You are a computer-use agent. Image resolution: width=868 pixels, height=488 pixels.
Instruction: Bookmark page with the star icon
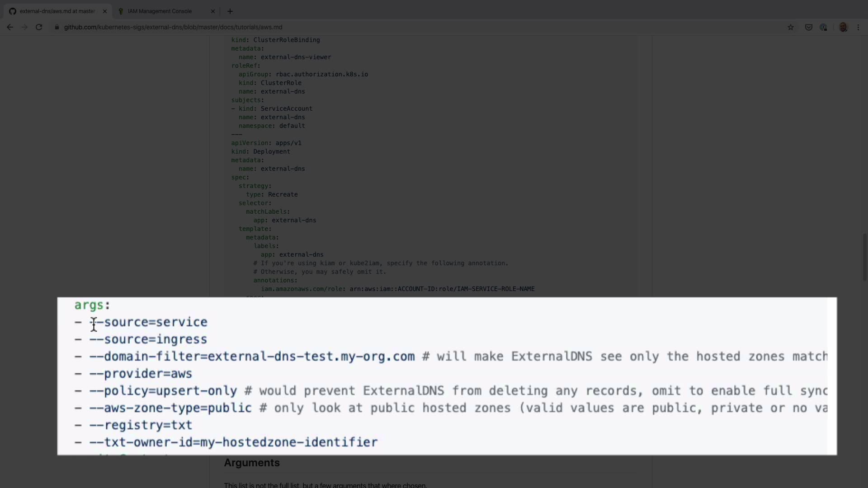pos(791,27)
